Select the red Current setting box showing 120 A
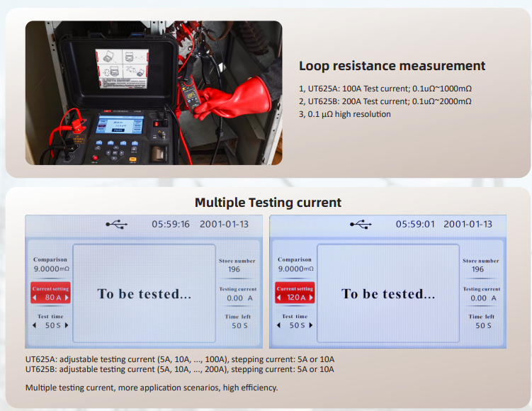The width and height of the screenshot is (532, 411). (x=295, y=293)
